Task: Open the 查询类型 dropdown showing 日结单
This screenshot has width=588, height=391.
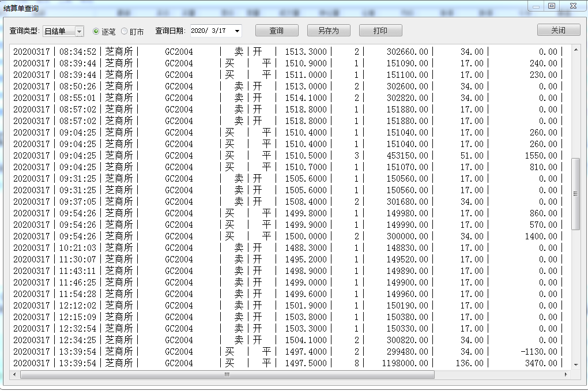Action: click(63, 31)
